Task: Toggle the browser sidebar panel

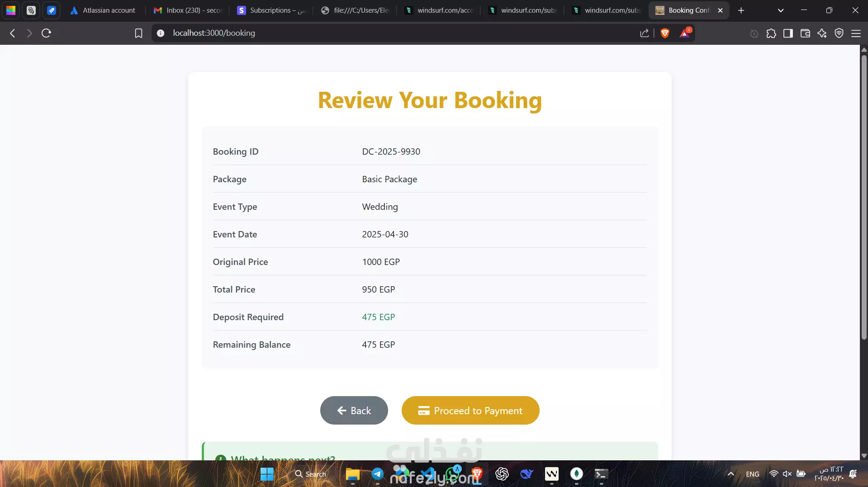Action: 788,33
